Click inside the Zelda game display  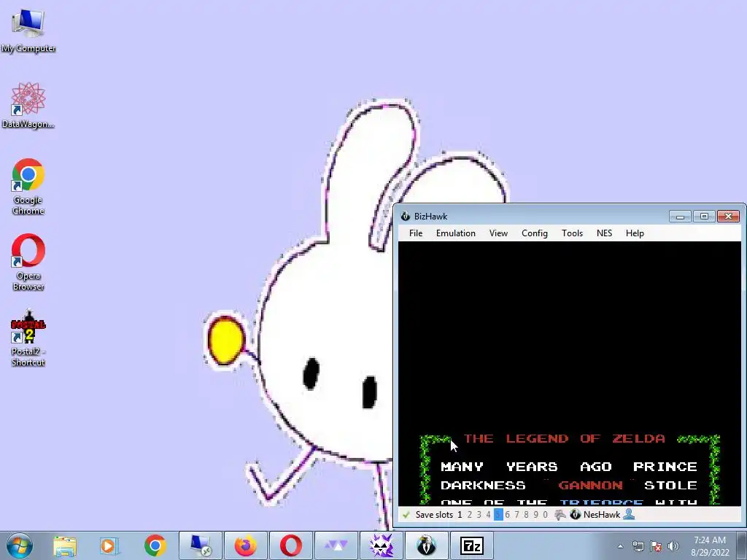[x=570, y=373]
